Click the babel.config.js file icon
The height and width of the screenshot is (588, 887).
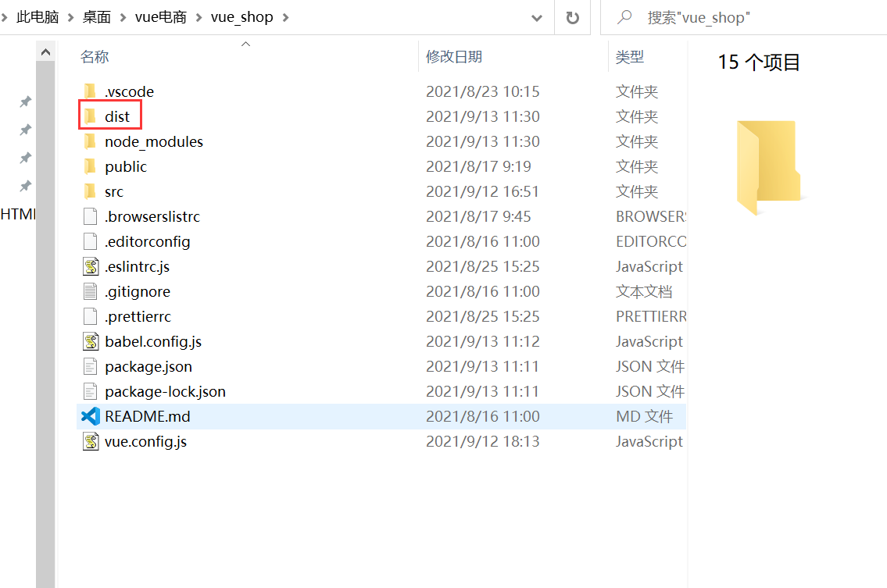91,341
